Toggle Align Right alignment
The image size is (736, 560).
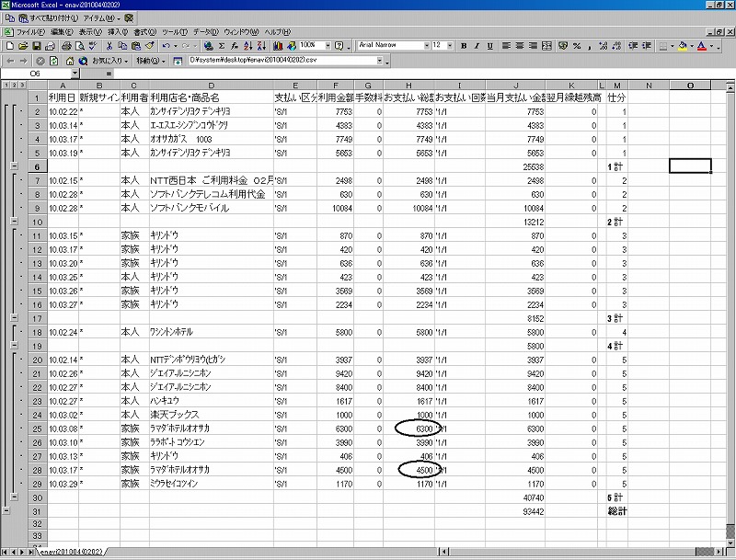tap(534, 45)
